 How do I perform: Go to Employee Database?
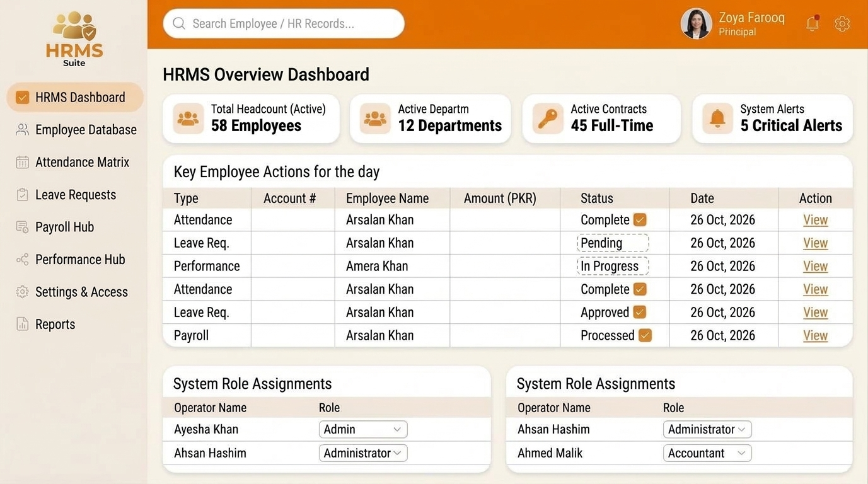click(x=76, y=129)
